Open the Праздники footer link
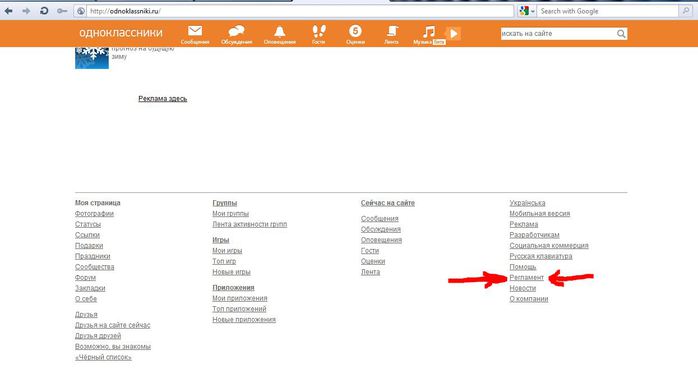698x369 pixels. (x=93, y=256)
